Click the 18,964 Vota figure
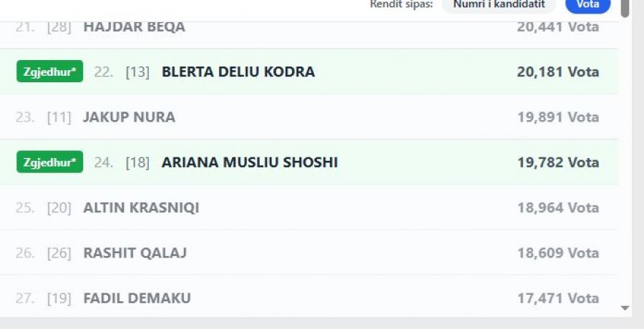The height and width of the screenshot is (329, 644). [557, 208]
